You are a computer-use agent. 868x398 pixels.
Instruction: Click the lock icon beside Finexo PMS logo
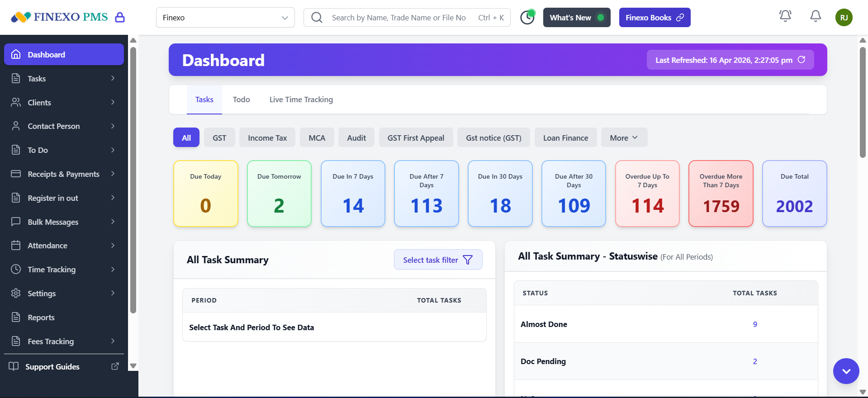[120, 18]
